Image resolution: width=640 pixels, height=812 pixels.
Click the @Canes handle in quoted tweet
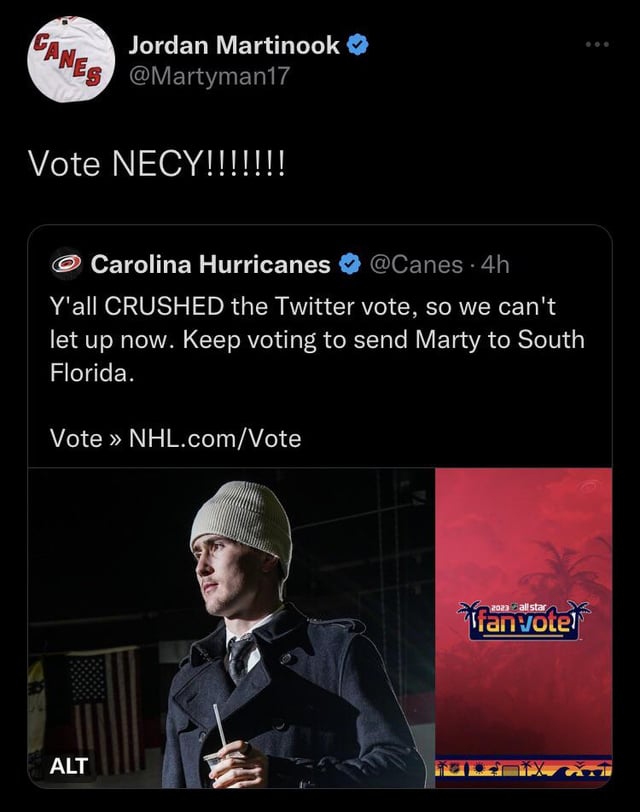416,264
